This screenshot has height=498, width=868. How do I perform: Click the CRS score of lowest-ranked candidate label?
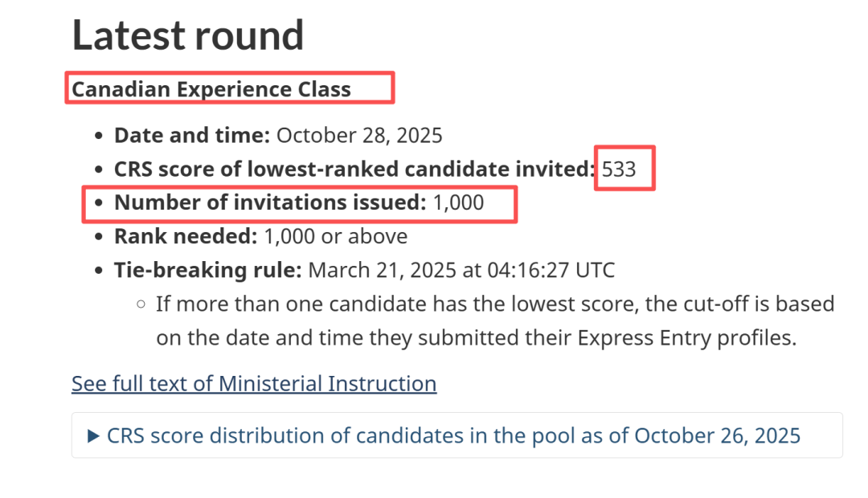point(354,169)
